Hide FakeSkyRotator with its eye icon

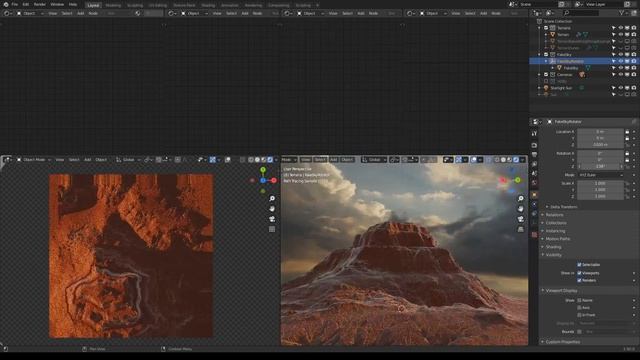620,61
